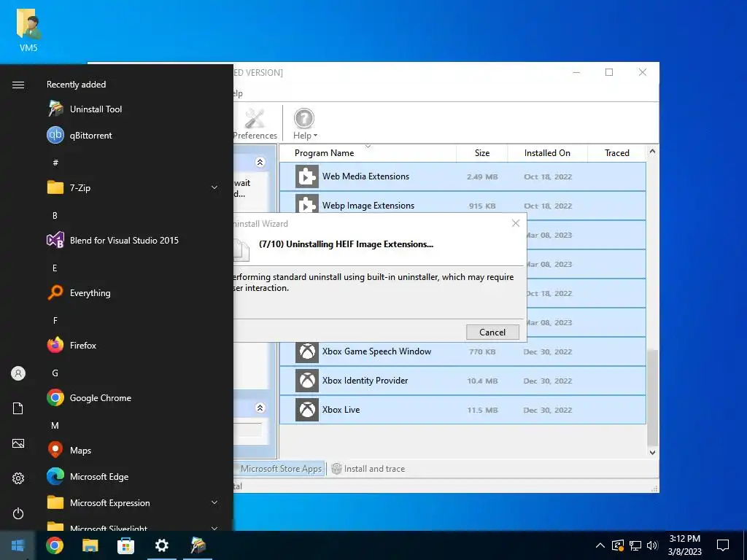This screenshot has height=560, width=747.
Task: Click the Preferences toolbar button
Action: pyautogui.click(x=255, y=124)
